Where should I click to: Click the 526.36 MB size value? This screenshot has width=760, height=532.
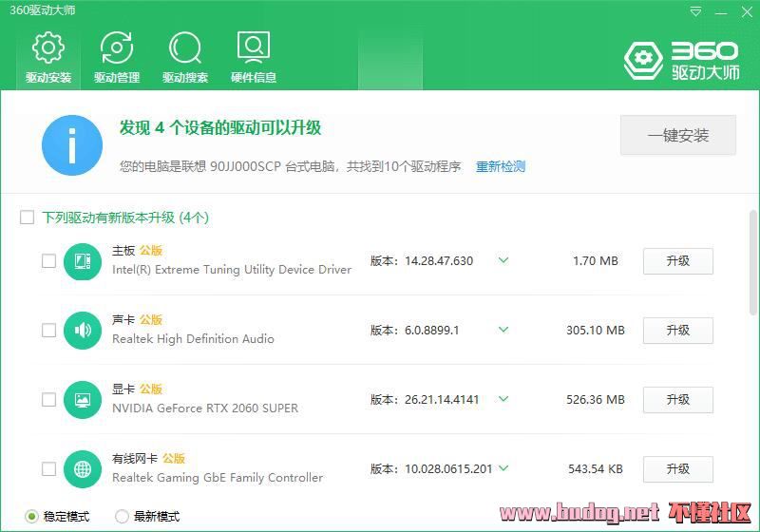pos(596,400)
